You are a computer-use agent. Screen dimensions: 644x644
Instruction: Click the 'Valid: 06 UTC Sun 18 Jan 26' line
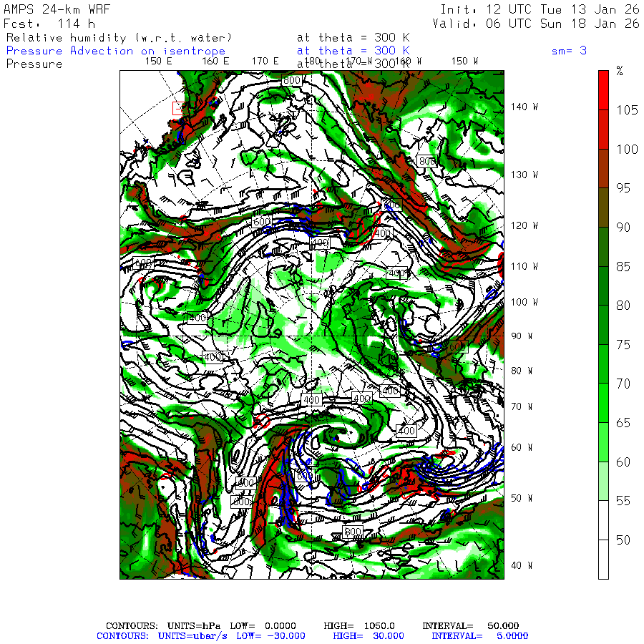tap(535, 24)
